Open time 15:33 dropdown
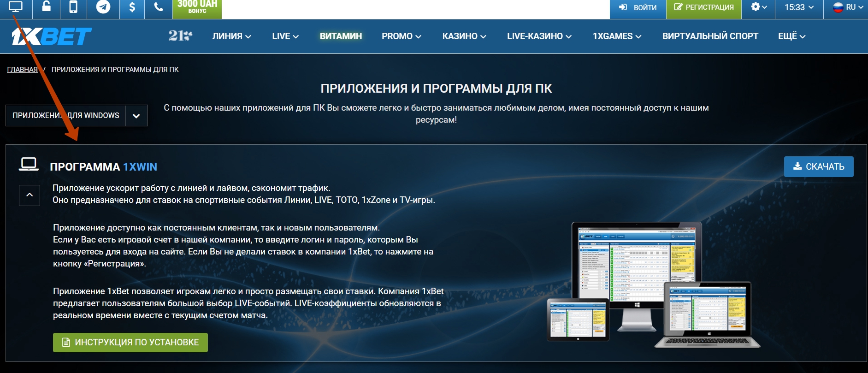Viewport: 868px width, 373px height. pyautogui.click(x=799, y=7)
